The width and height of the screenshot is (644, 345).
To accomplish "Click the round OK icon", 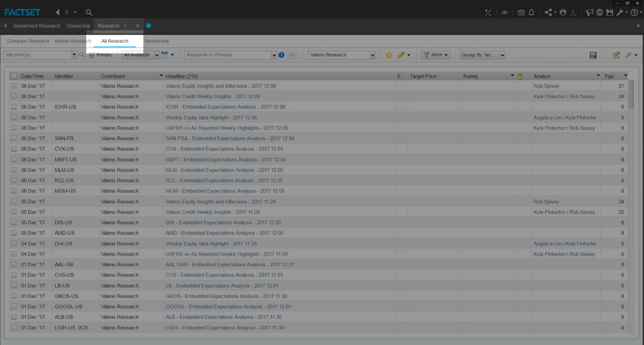I will point(600,13).
